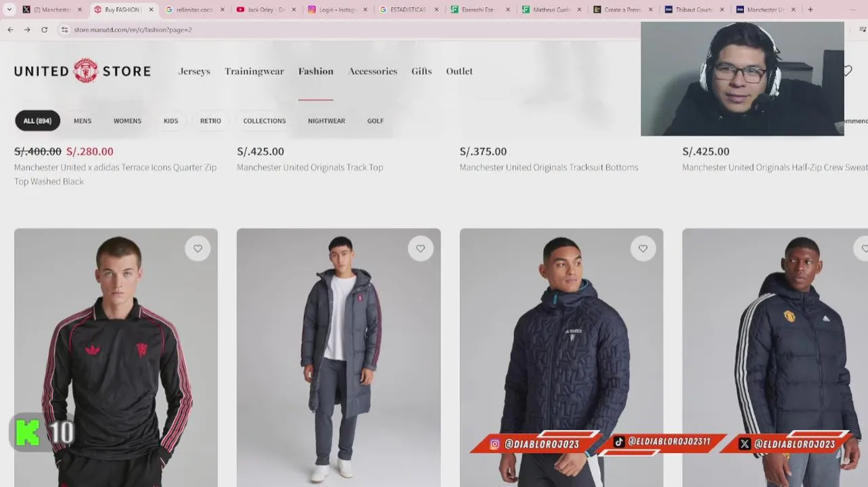Toggle wishlist heart on the quilted hooded jacket
Image resolution: width=868 pixels, height=487 pixels.
[643, 249]
